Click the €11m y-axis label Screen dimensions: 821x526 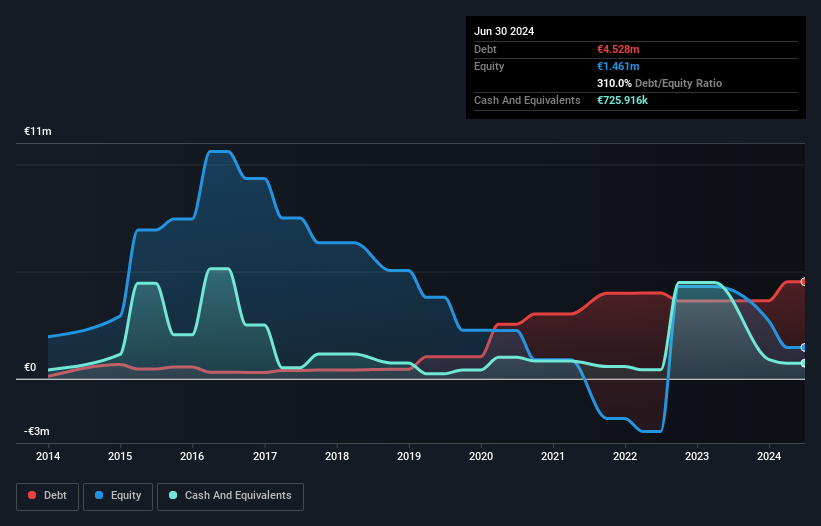pyautogui.click(x=38, y=131)
